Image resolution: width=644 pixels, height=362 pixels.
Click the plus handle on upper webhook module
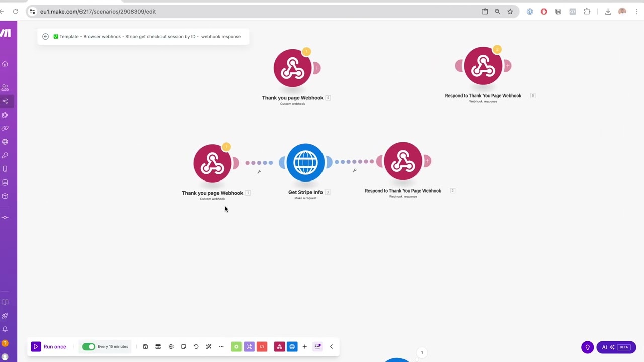316,68
